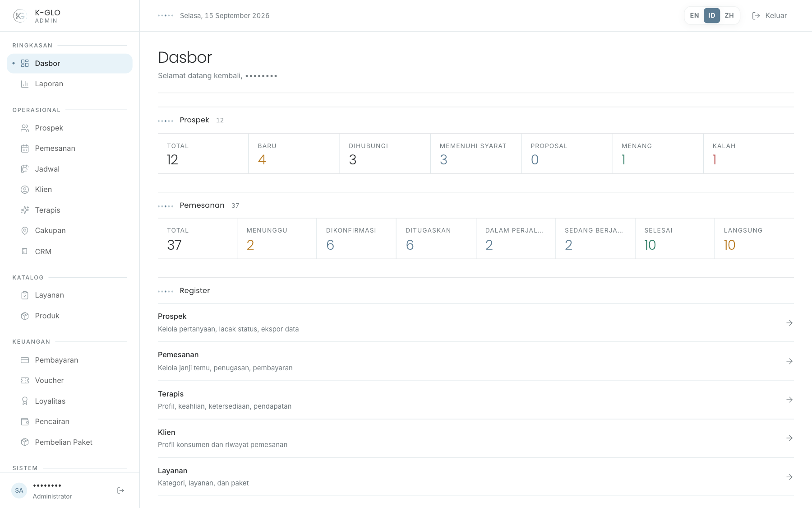This screenshot has height=508, width=812.
Task: Click the Dihubungi prospects stat card
Action: coord(385,154)
